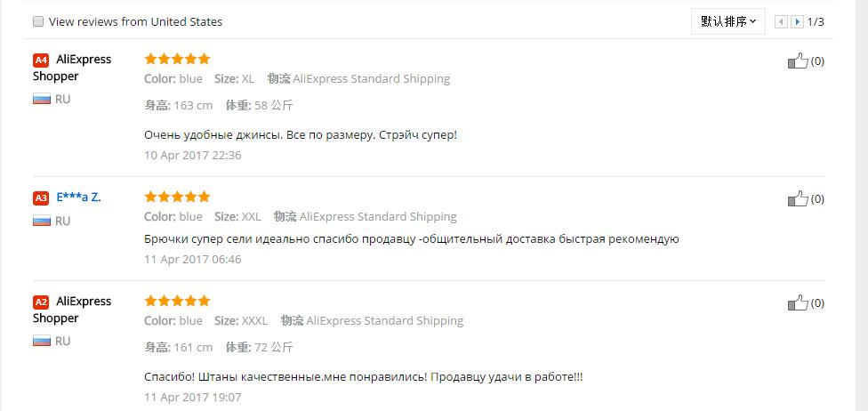Mark the XXXL size review helpful
This screenshot has height=411, width=868.
click(798, 303)
